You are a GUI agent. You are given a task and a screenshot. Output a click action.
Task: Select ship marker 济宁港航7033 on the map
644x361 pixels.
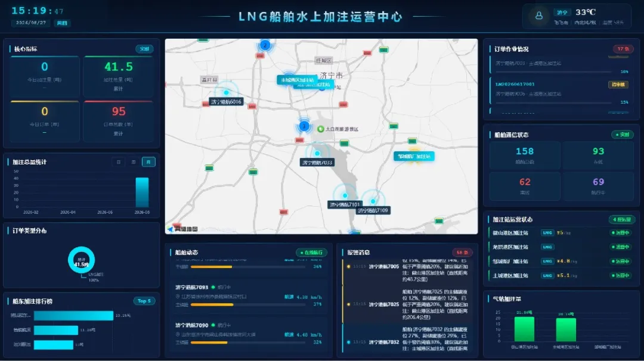[x=317, y=163]
